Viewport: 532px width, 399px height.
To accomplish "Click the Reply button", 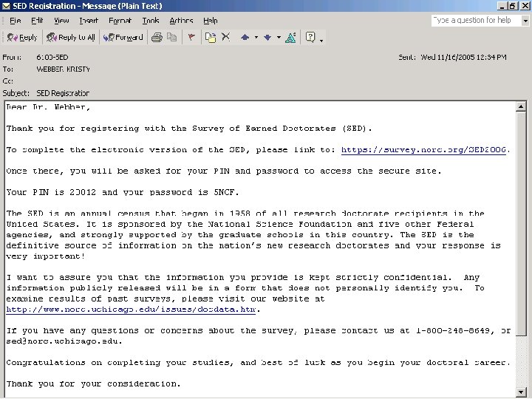I will (x=21, y=38).
